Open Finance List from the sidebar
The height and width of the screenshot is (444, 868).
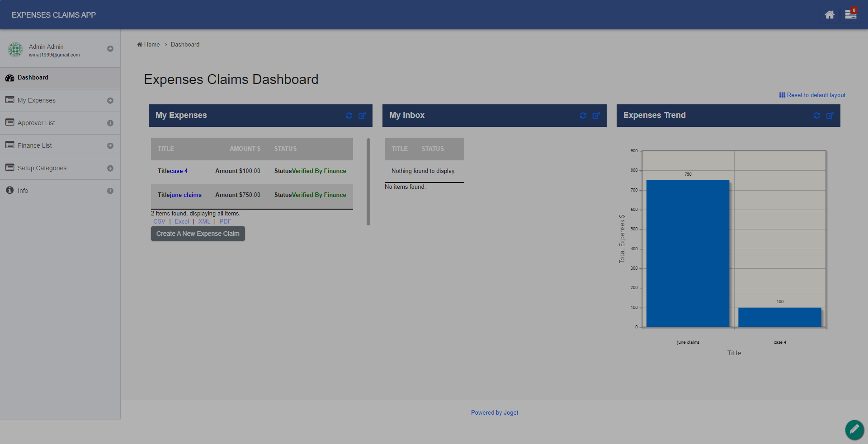coord(35,145)
